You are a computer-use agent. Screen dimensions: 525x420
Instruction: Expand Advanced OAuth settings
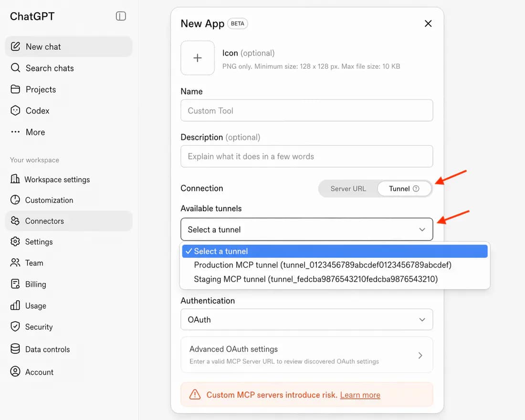307,355
